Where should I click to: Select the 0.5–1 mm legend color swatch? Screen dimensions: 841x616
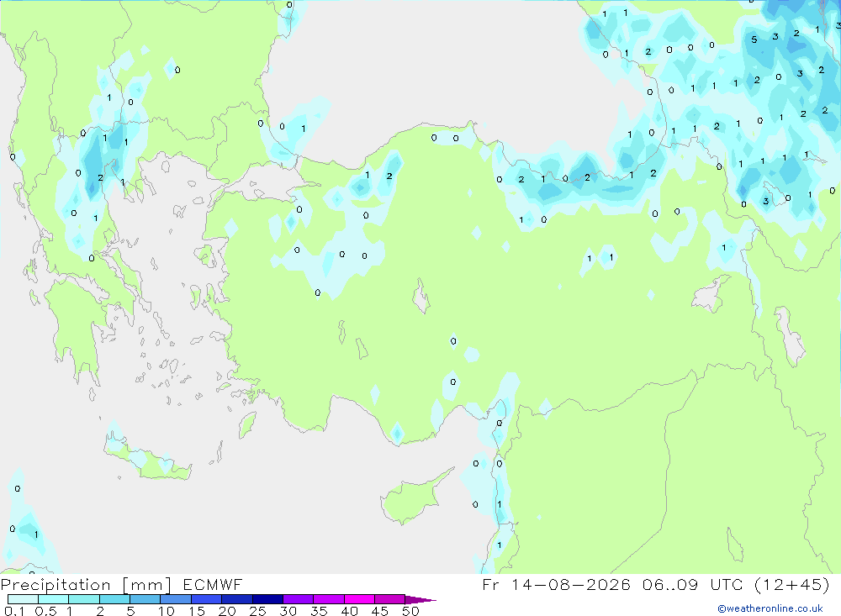pyautogui.click(x=54, y=599)
